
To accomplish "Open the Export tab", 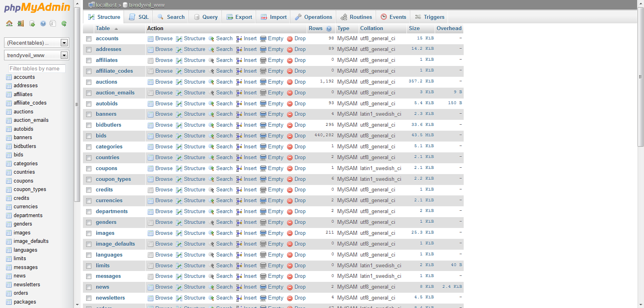I will click(239, 17).
